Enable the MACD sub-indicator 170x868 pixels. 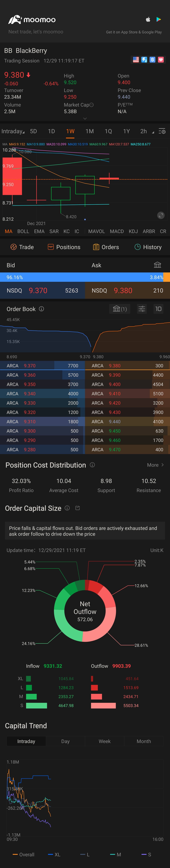coord(117,232)
